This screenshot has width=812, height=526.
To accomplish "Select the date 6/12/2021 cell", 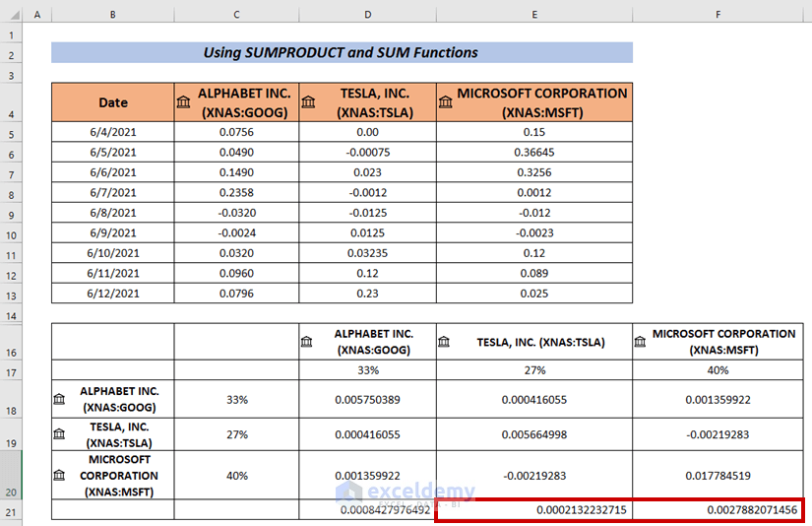I will (x=113, y=294).
